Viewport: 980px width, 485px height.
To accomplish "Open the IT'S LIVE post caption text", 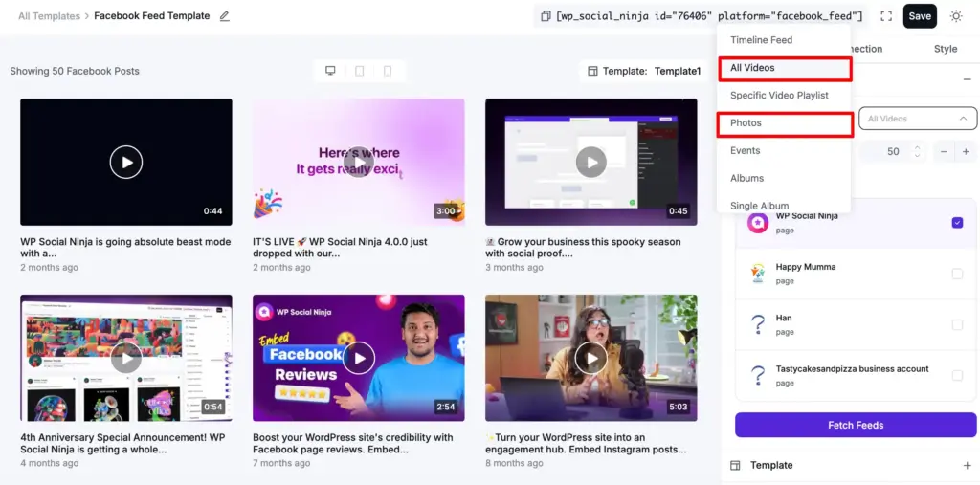I will 338,248.
